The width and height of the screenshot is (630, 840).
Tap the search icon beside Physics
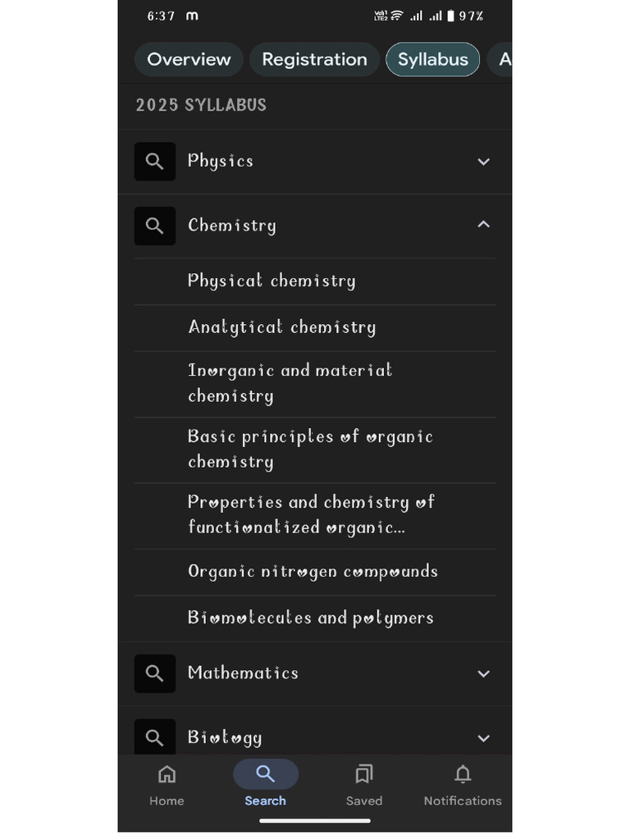[x=155, y=162]
